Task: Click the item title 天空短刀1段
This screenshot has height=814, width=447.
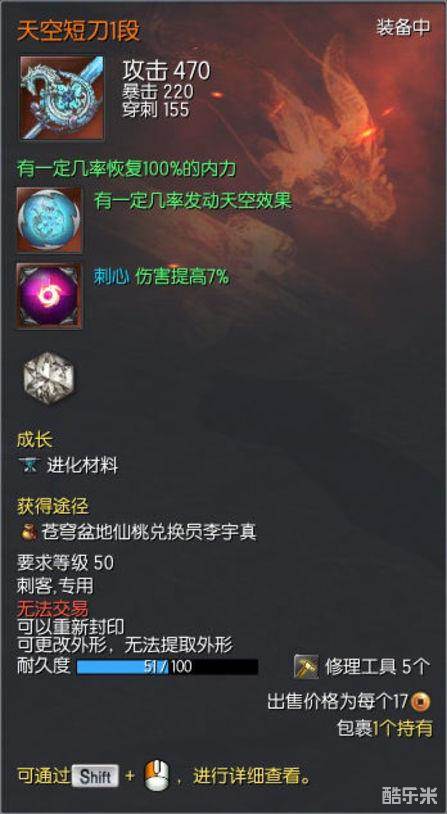Action: pos(79,32)
